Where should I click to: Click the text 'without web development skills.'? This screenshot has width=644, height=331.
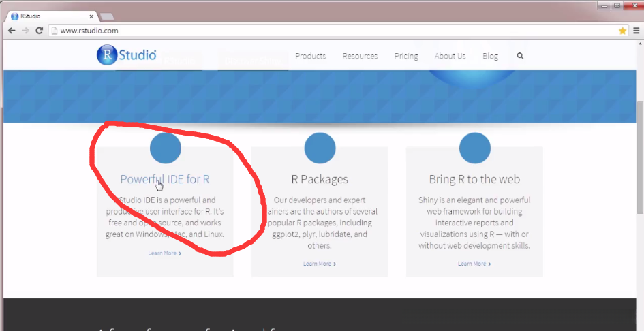point(474,246)
